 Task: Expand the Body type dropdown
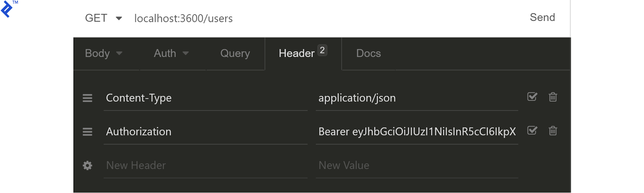(104, 54)
